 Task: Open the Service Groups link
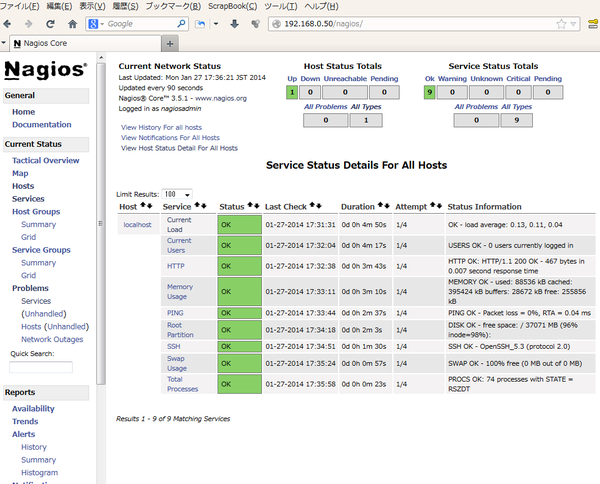[41, 250]
